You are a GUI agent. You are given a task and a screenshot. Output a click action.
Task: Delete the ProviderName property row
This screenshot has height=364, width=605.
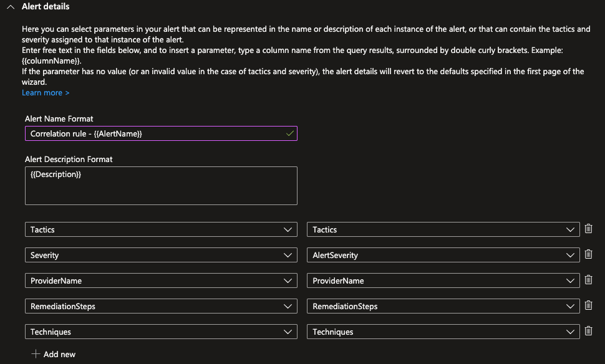point(588,280)
